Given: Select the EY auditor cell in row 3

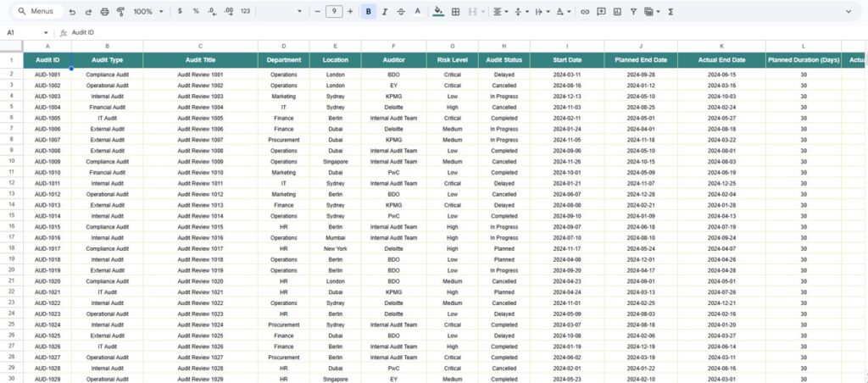Looking at the screenshot, I should [x=393, y=86].
